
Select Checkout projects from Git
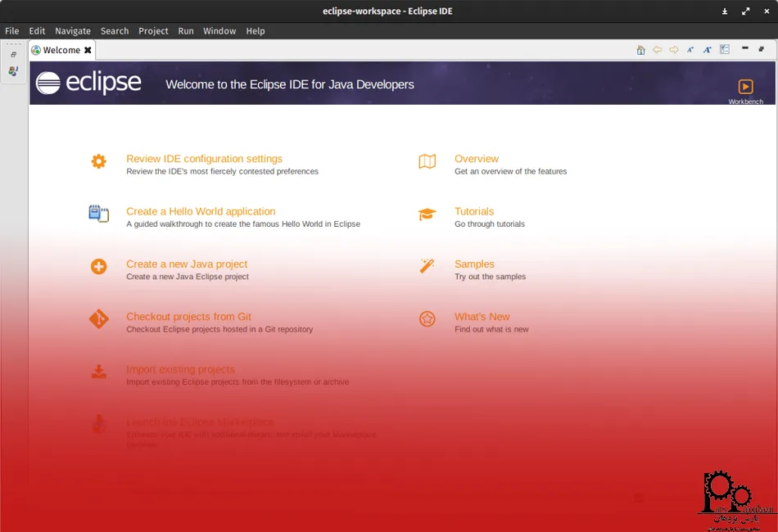(188, 317)
